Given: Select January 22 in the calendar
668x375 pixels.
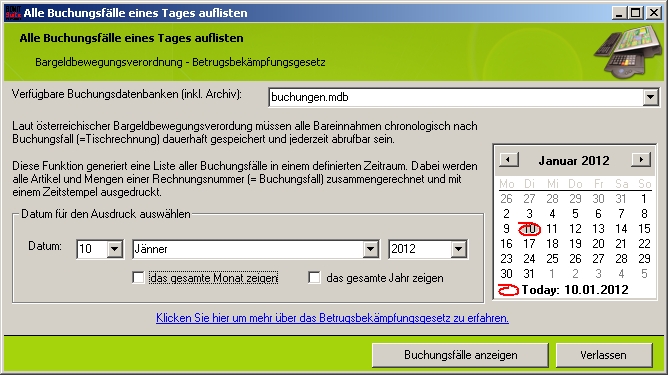Looking at the screenshot, I should (x=644, y=244).
